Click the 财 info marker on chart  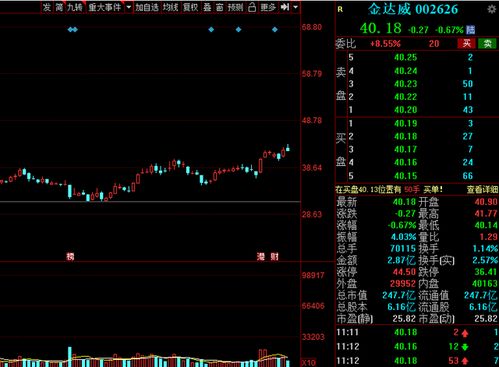pos(274,256)
